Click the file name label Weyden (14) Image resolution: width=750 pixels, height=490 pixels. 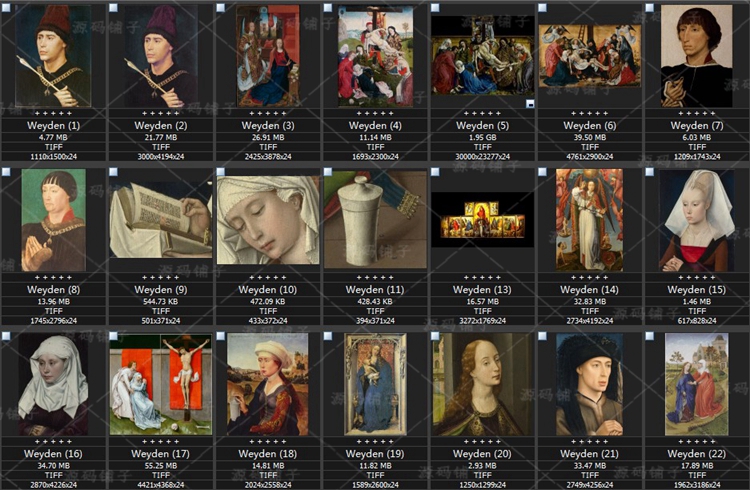point(590,290)
